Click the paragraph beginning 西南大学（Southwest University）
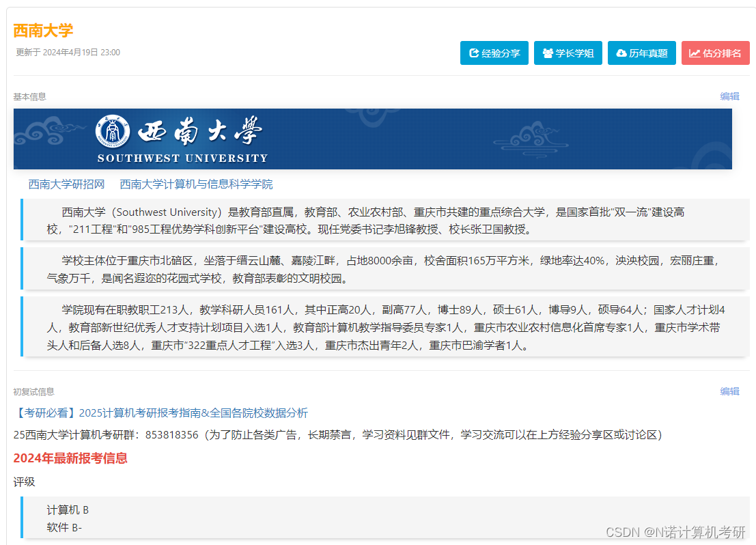This screenshot has width=756, height=545. pyautogui.click(x=385, y=220)
